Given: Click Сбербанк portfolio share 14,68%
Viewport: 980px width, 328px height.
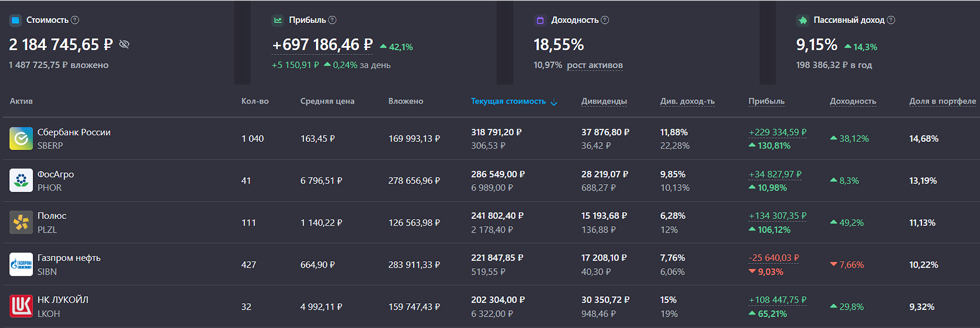Looking at the screenshot, I should tap(924, 139).
